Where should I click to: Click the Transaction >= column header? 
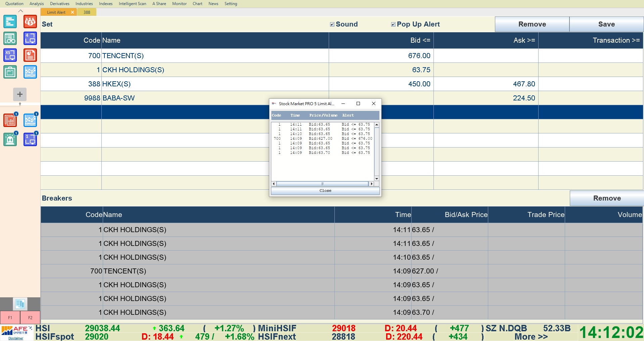pos(591,40)
